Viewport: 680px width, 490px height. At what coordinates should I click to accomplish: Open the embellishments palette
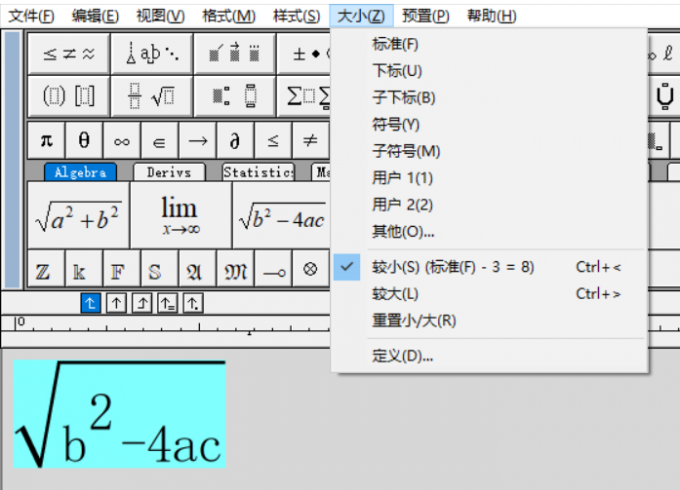pyautogui.click(x=235, y=54)
